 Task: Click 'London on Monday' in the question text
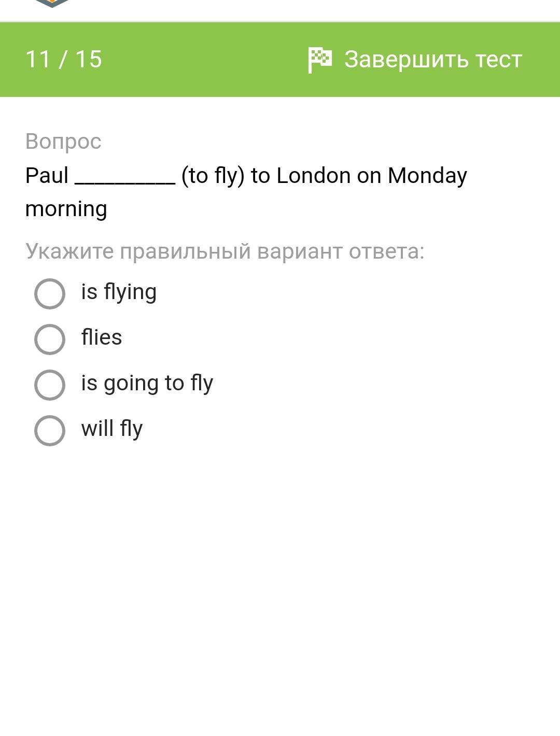click(x=371, y=176)
